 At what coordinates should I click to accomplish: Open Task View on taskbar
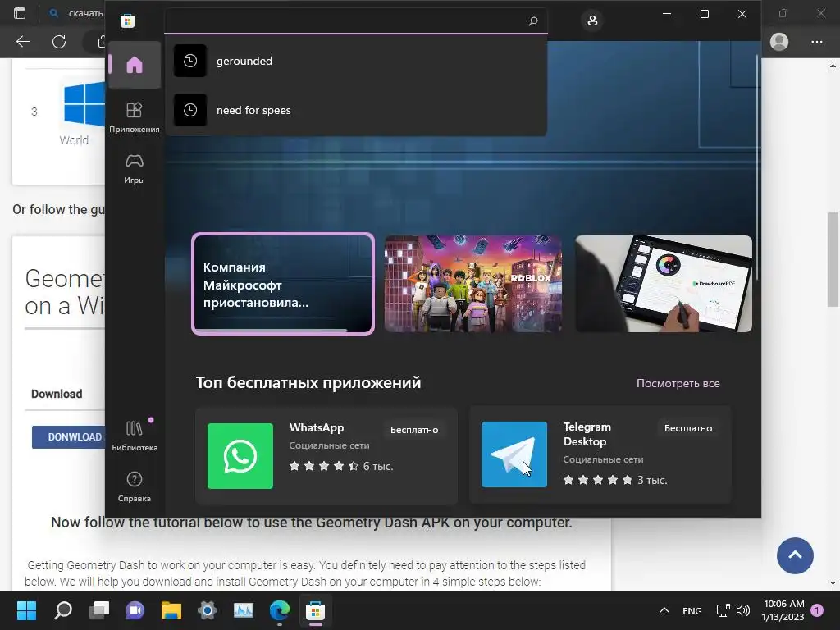point(99,610)
